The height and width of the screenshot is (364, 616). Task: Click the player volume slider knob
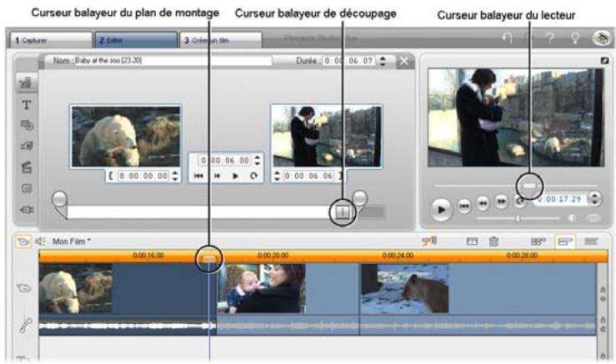(x=518, y=218)
